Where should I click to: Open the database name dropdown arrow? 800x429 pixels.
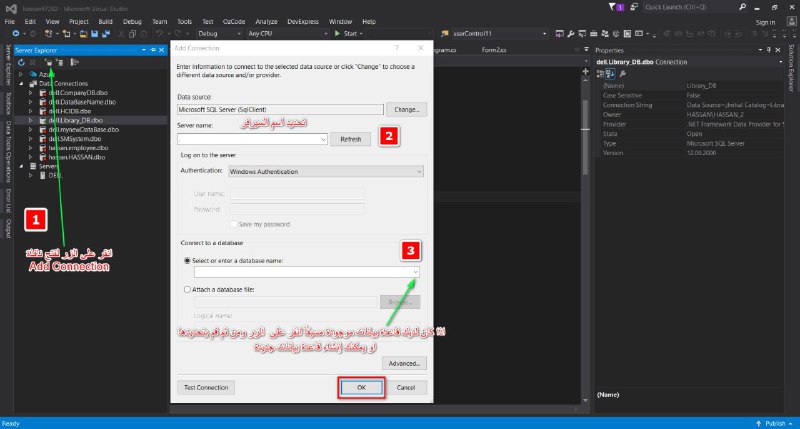point(415,272)
